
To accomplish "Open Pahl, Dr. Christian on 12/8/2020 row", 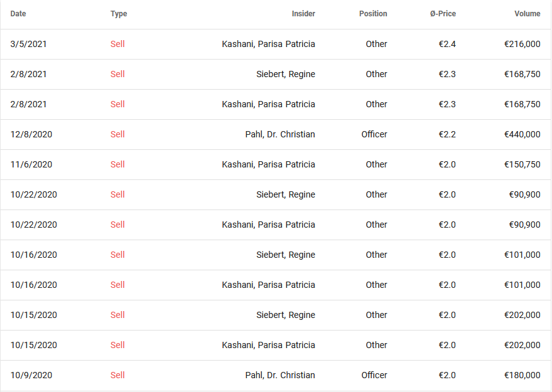I will click(x=280, y=134).
